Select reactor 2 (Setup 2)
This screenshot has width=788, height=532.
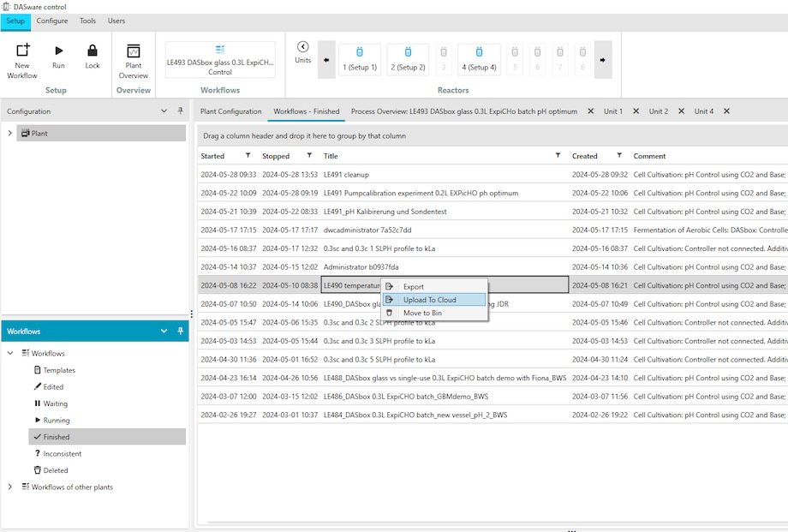click(x=408, y=60)
